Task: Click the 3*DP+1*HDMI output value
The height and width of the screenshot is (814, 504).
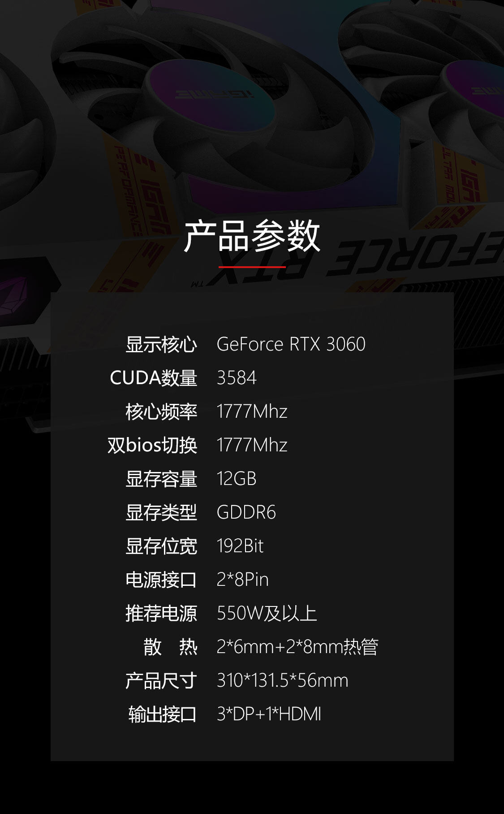Action: tap(269, 714)
